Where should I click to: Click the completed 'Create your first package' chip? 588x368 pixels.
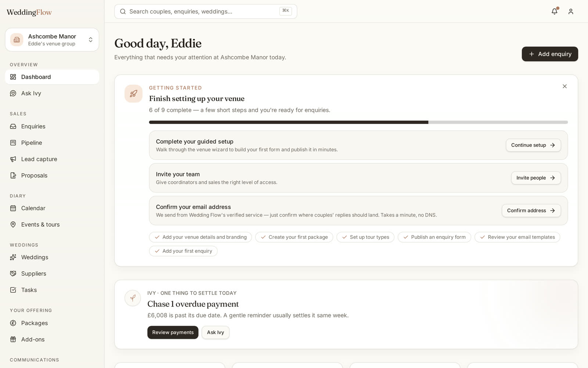tap(294, 237)
